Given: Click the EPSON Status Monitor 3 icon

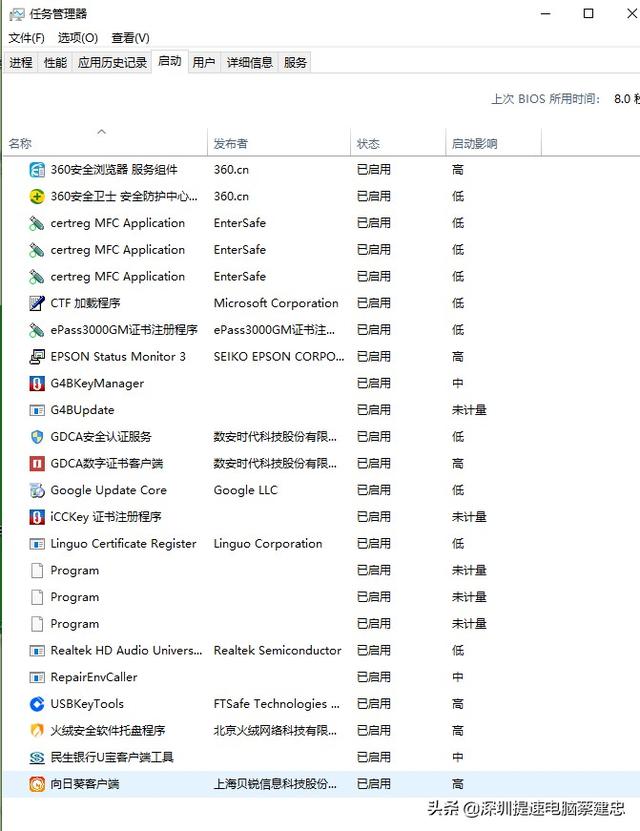Looking at the screenshot, I should coord(37,357).
